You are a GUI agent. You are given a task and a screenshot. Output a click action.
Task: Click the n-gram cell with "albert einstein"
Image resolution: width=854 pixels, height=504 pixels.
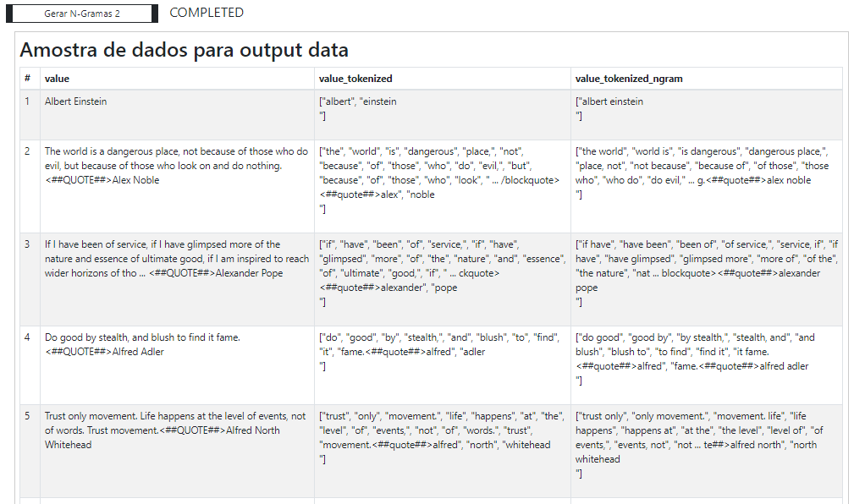point(707,115)
